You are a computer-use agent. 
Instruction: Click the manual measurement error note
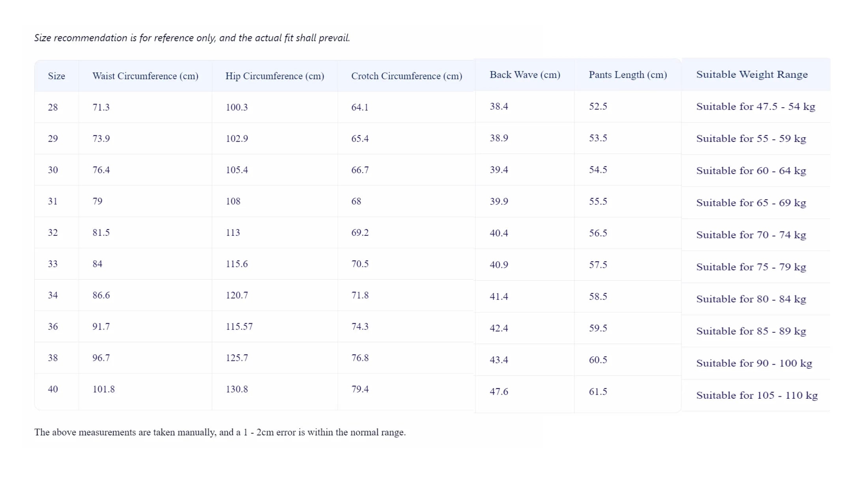220,432
